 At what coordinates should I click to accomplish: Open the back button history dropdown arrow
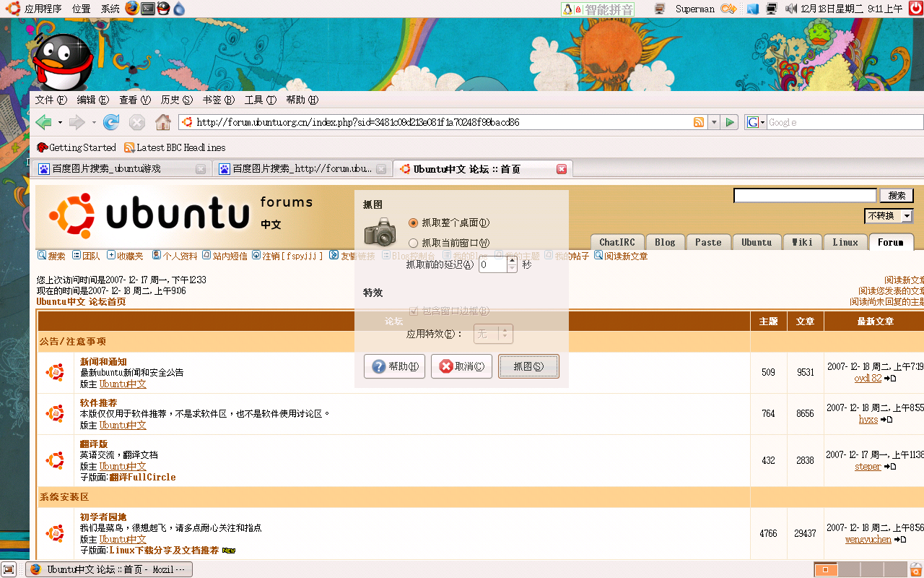click(60, 123)
